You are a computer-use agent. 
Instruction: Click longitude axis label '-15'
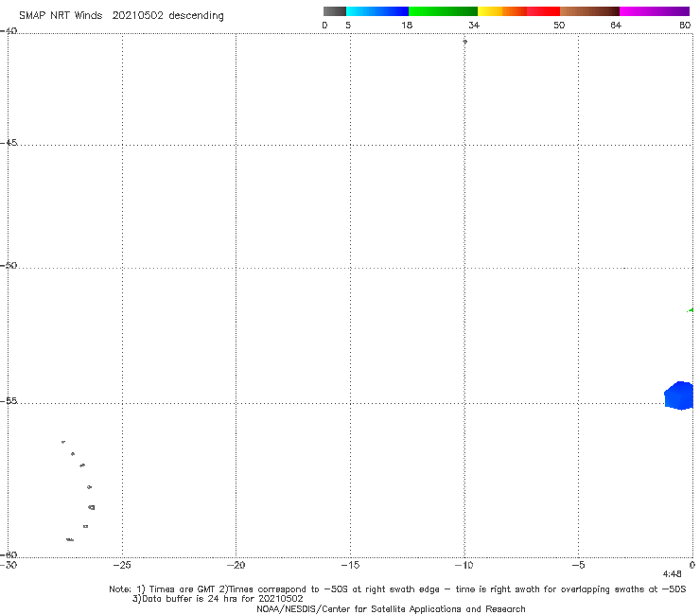[x=350, y=565]
